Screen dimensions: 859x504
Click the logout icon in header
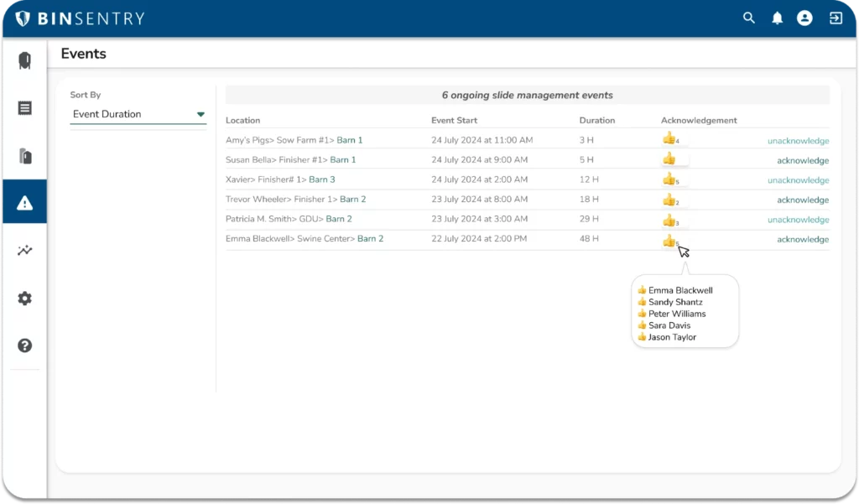click(x=836, y=18)
